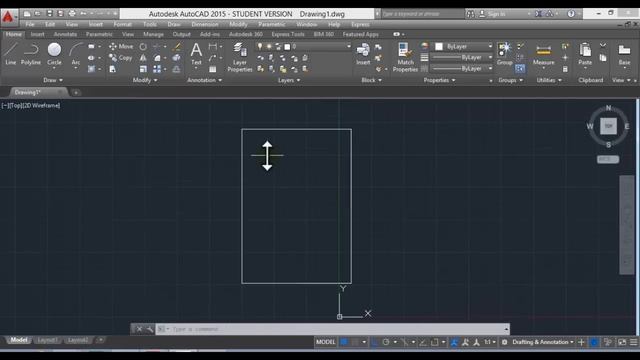The image size is (640, 360).
Task: Click the Match Properties tool
Action: coord(405,57)
